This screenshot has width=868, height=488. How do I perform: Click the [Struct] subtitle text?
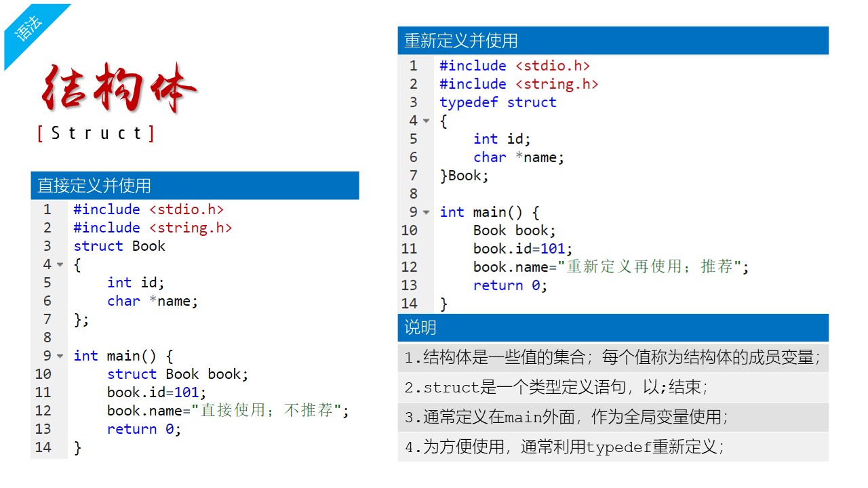click(96, 133)
